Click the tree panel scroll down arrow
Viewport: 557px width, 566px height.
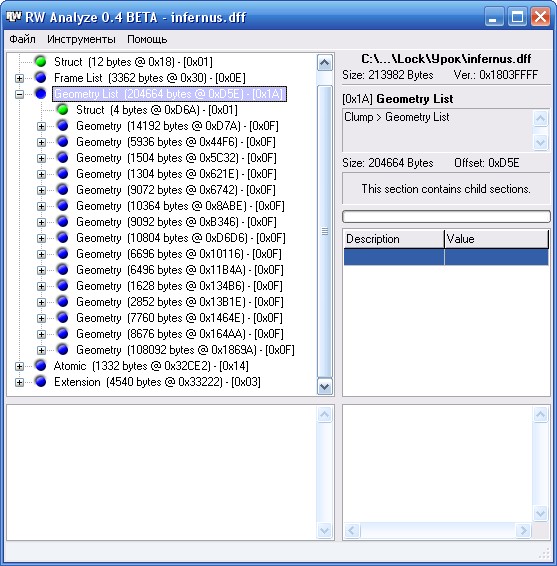pos(325,387)
